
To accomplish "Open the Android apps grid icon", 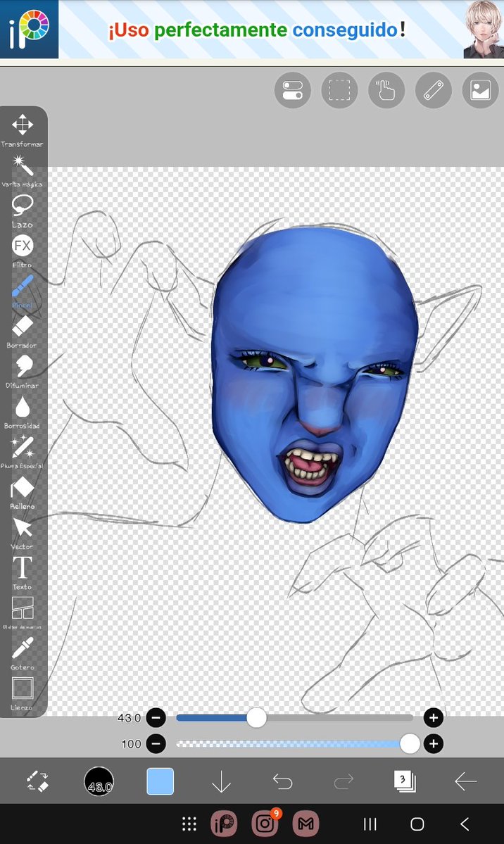I will click(189, 824).
